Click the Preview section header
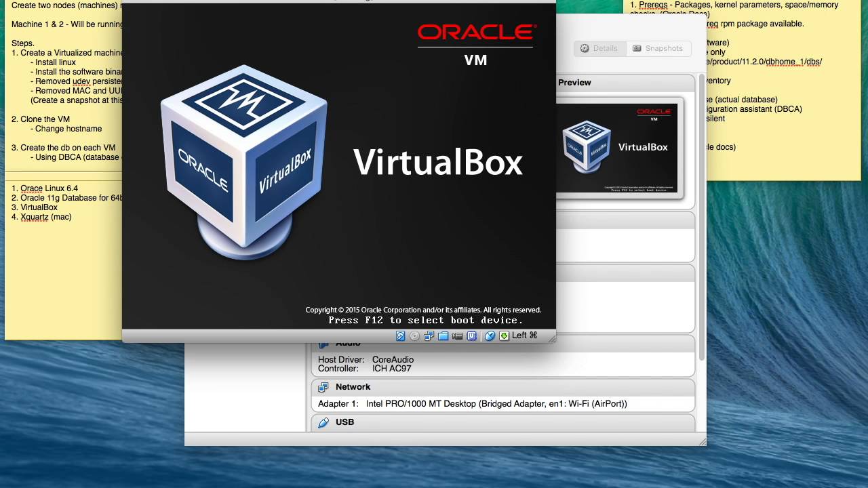This screenshot has width=868, height=488. [x=624, y=83]
